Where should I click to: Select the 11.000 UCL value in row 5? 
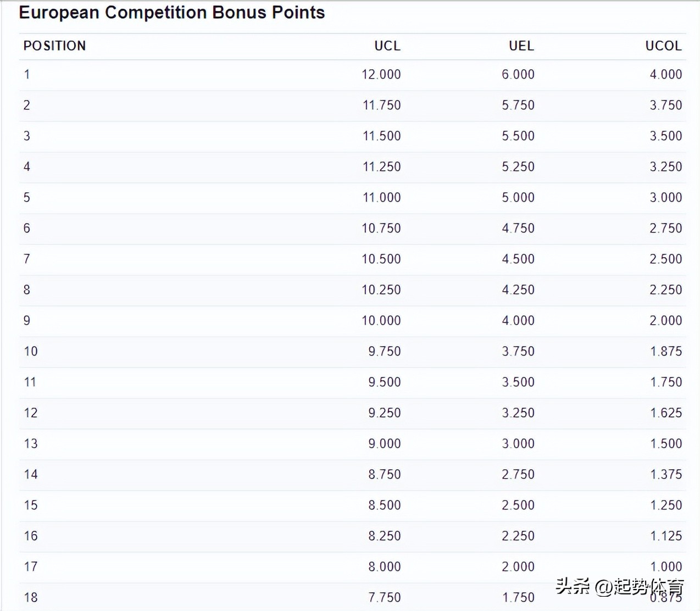382,197
